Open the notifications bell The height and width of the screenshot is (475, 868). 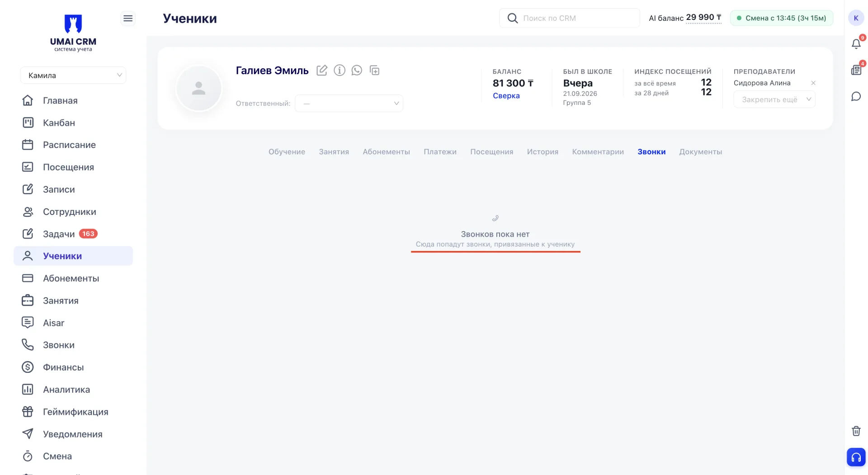856,44
